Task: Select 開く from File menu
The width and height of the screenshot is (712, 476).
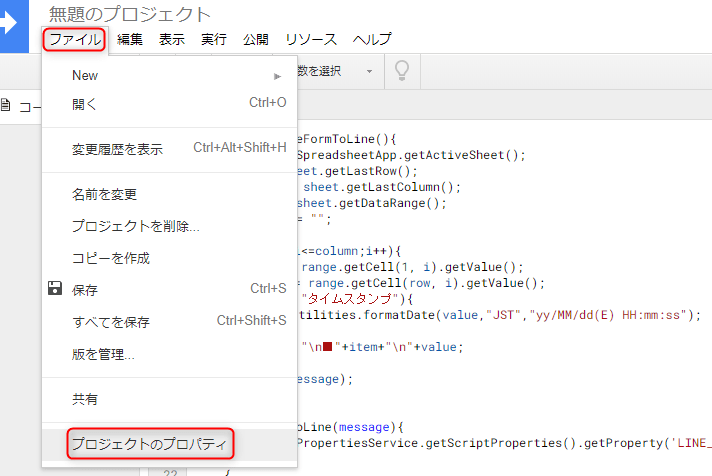Action: pos(169,104)
